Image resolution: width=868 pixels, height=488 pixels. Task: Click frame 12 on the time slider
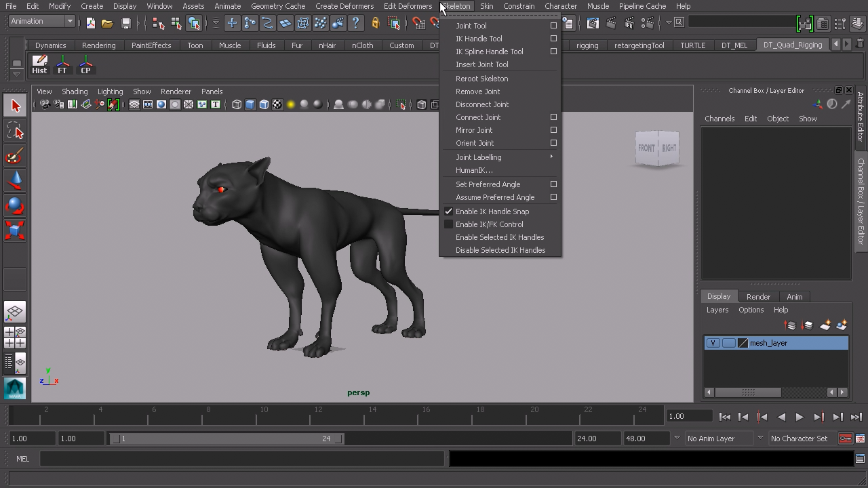pyautogui.click(x=318, y=415)
